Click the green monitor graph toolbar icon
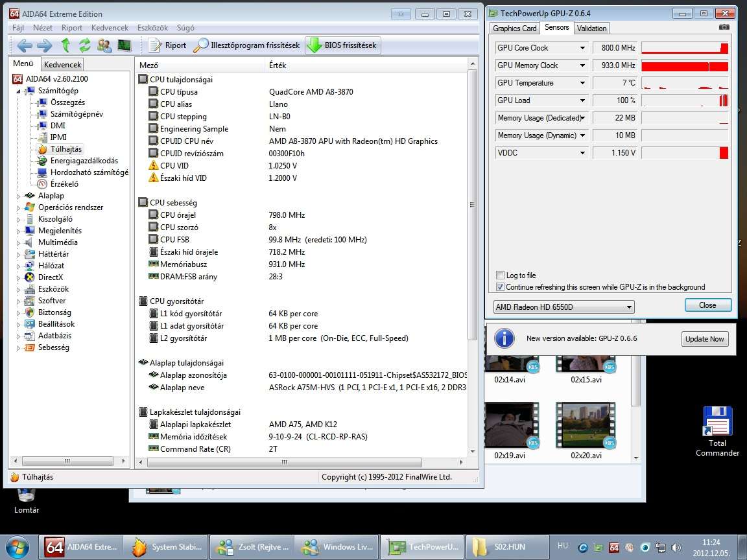Screen dimensions: 747x560 pos(124,45)
